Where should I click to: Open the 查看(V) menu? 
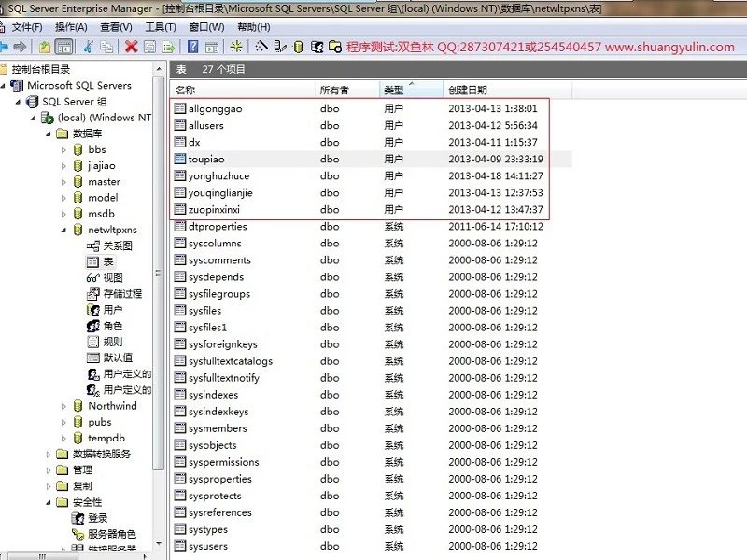116,27
